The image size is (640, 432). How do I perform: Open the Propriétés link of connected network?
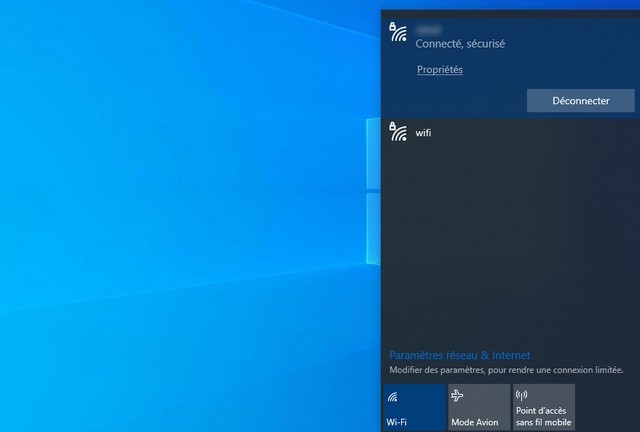pos(439,70)
